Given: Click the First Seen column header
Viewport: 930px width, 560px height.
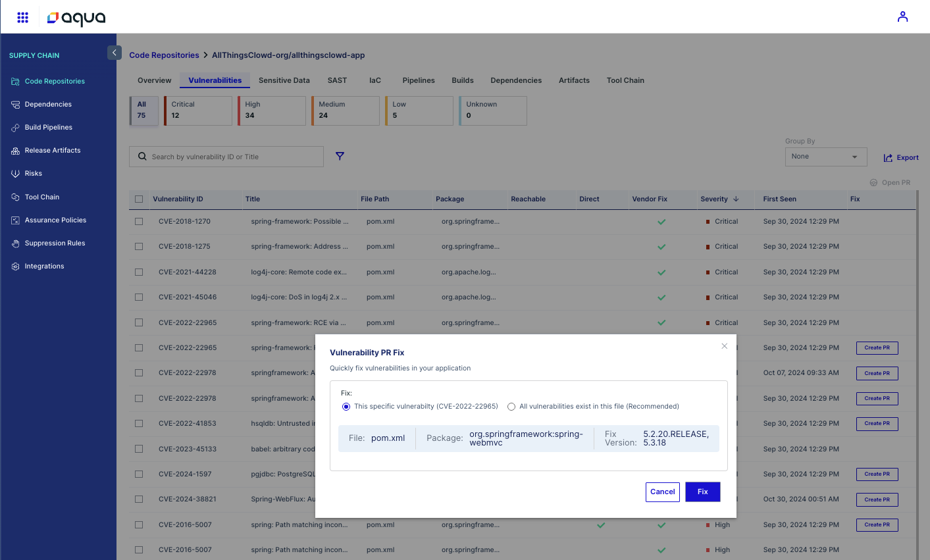Looking at the screenshot, I should click(x=779, y=199).
